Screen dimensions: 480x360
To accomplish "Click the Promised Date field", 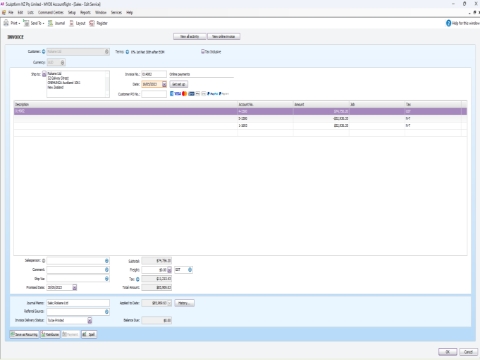I will (x=59, y=287).
